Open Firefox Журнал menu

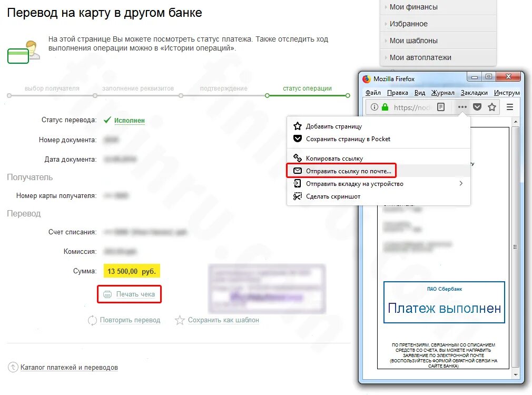[x=442, y=93]
